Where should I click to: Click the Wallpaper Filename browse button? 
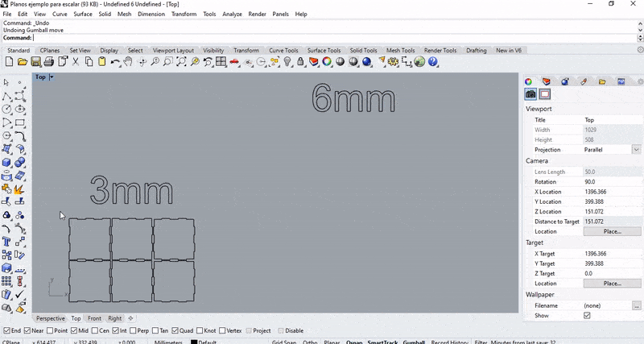click(636, 305)
